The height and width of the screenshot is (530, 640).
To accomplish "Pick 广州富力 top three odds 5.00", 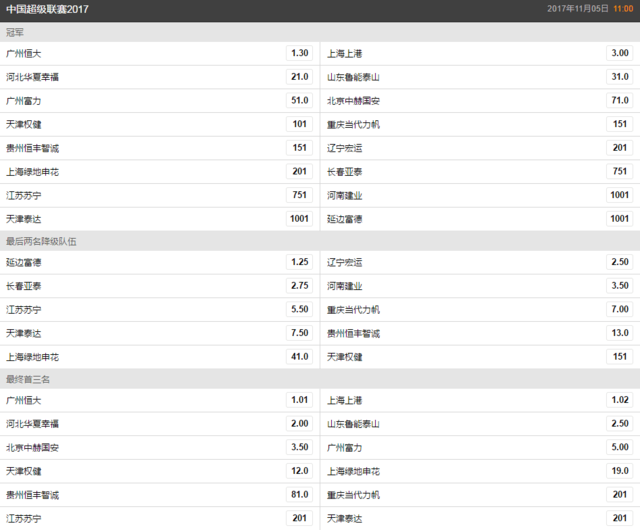I will click(x=620, y=448).
